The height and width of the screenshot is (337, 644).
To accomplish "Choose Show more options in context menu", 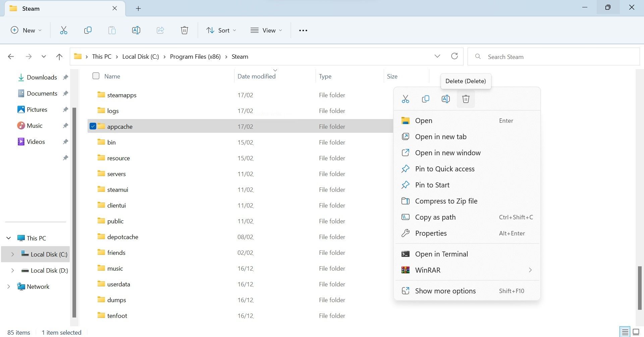I will tap(445, 291).
